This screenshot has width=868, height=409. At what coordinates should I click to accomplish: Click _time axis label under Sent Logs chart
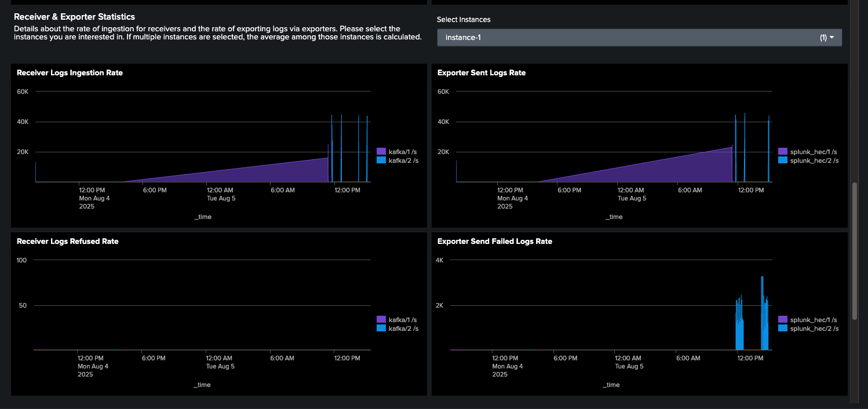(614, 217)
